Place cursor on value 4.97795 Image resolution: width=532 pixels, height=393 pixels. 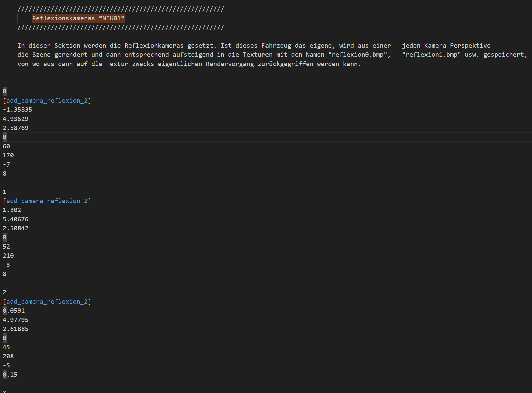click(x=16, y=320)
